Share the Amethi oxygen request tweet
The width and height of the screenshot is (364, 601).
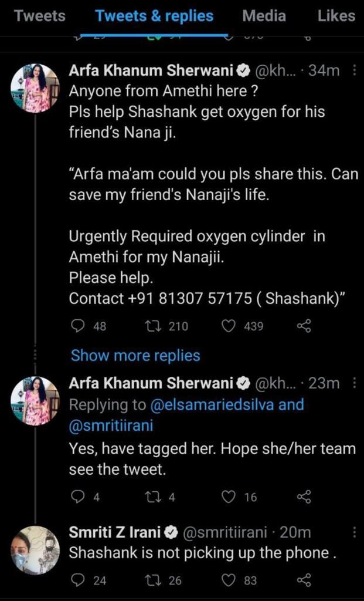point(304,326)
